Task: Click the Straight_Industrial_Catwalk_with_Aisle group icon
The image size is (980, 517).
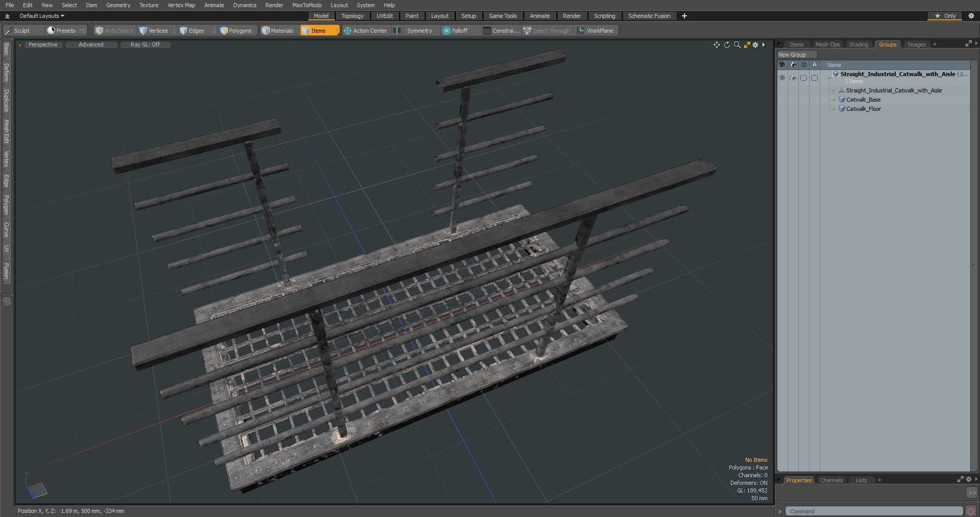Action: coord(836,74)
